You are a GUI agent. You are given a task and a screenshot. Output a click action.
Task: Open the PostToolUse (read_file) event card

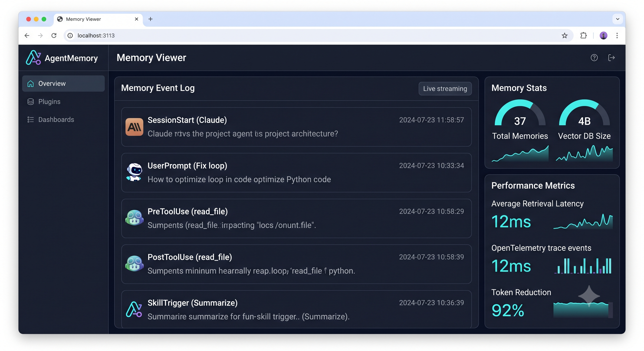coord(296,264)
